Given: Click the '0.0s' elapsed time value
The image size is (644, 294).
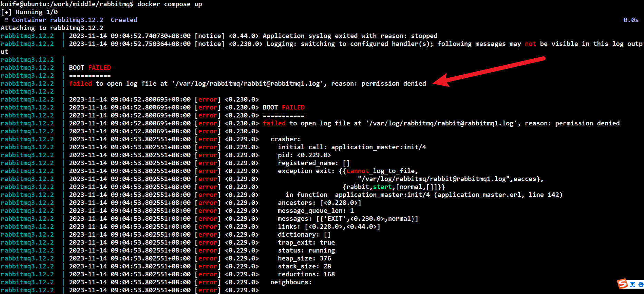Looking at the screenshot, I should tap(631, 20).
